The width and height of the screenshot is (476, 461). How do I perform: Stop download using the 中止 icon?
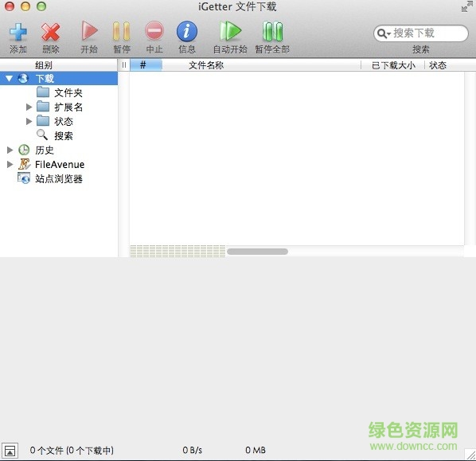click(154, 31)
